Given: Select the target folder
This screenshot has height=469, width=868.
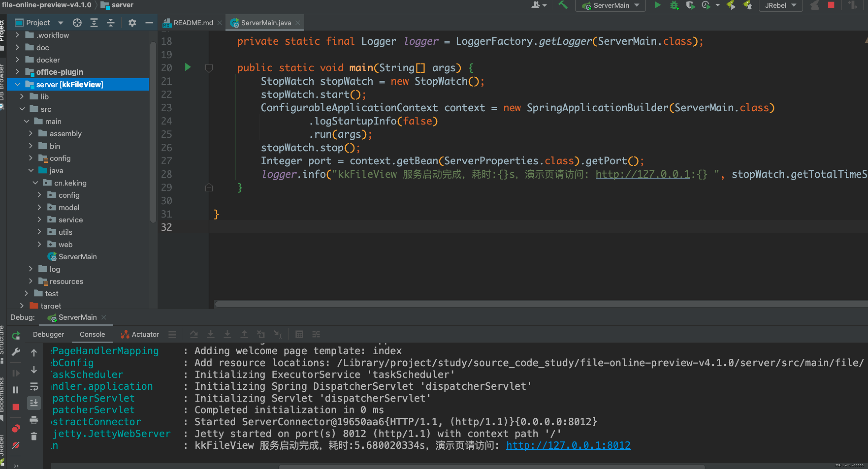Looking at the screenshot, I should point(50,305).
